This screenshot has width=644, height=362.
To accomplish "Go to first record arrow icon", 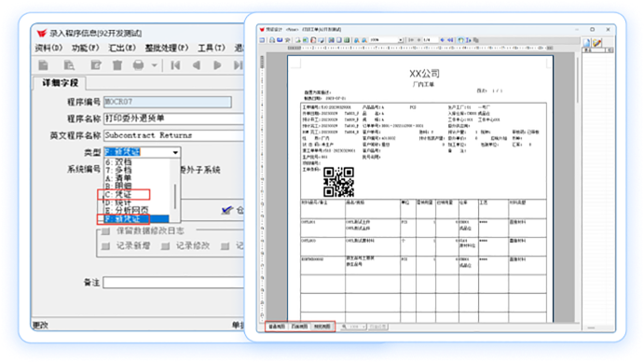I will pyautogui.click(x=175, y=65).
